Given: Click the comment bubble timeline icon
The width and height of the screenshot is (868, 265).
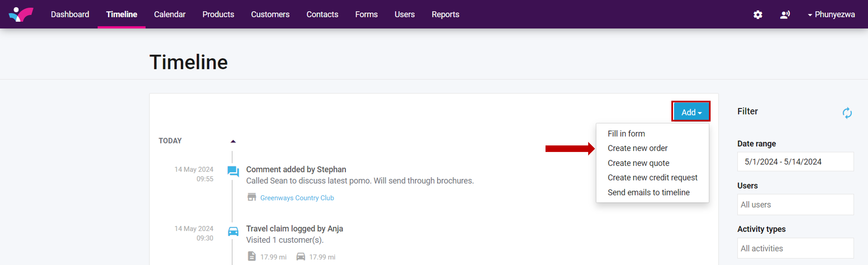Looking at the screenshot, I should (233, 171).
